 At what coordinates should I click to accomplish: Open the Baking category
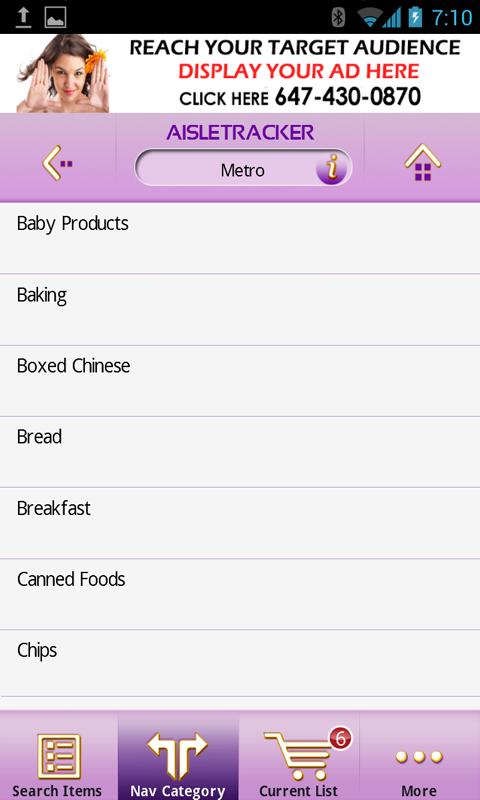click(240, 310)
